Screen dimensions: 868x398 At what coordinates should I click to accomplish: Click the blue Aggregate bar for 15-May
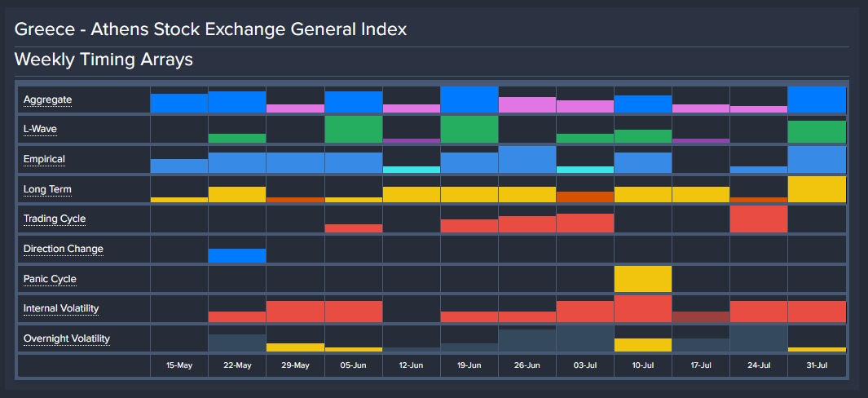179,104
